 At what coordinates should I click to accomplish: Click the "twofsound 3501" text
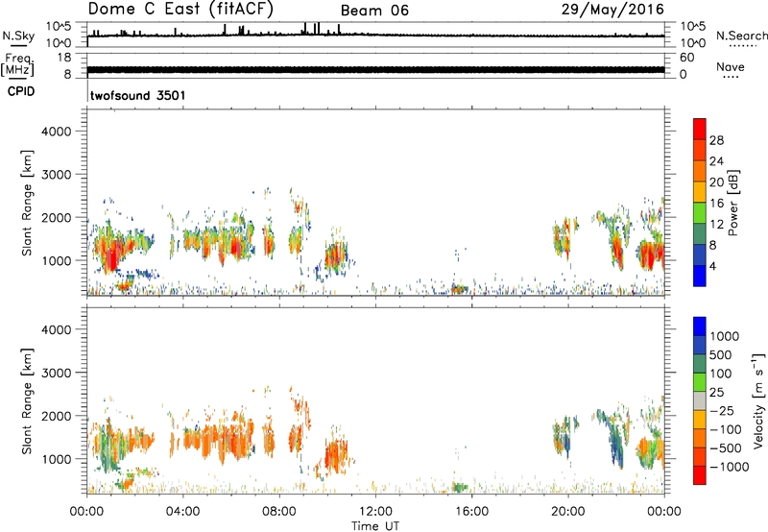click(x=138, y=95)
